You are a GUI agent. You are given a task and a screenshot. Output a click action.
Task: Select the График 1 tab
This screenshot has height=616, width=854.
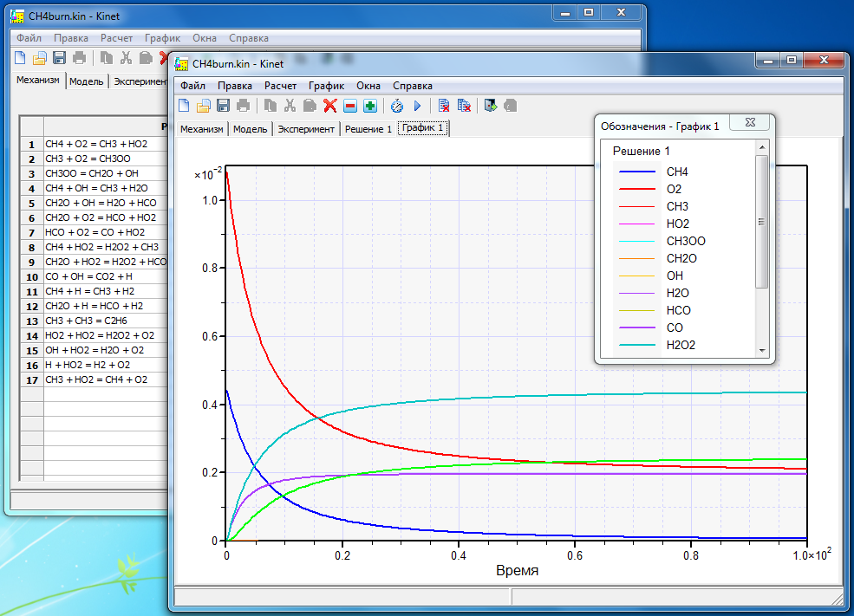(x=423, y=128)
